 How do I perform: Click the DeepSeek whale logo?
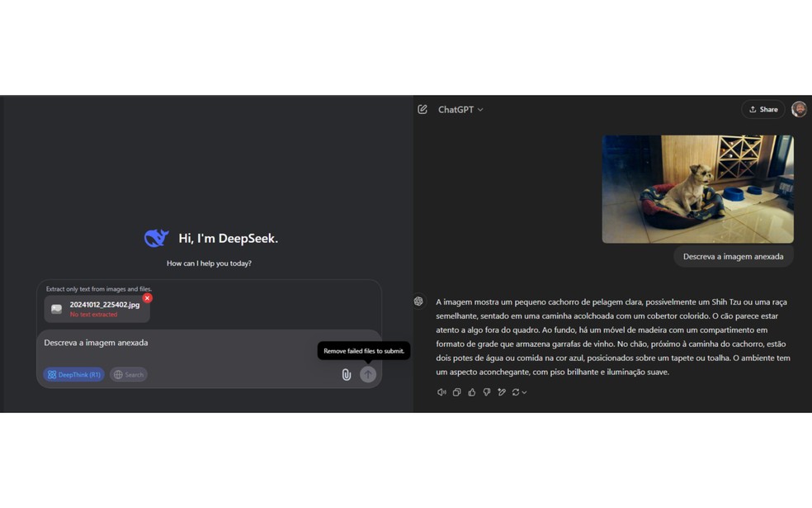[x=158, y=238]
